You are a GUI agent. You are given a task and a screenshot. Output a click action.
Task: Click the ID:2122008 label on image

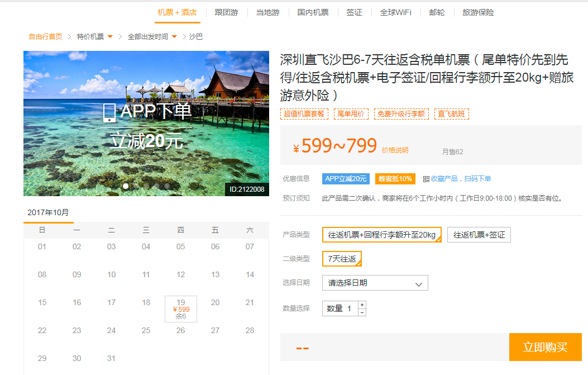(x=247, y=189)
